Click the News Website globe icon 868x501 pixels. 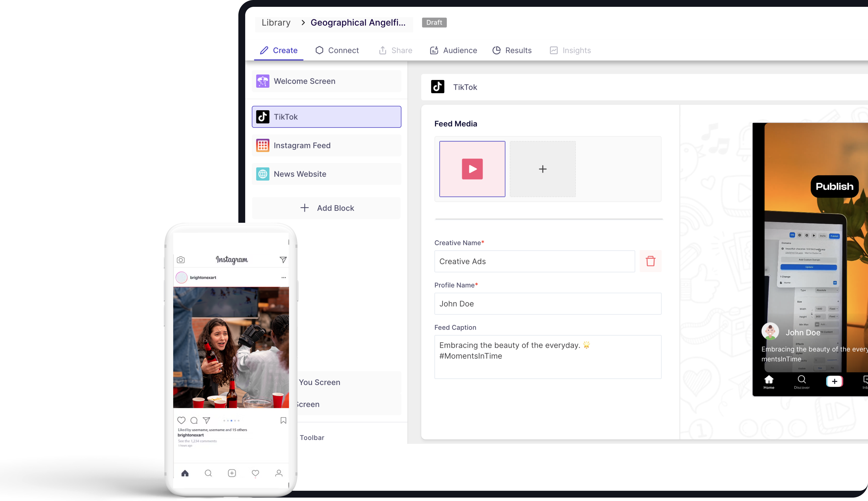pos(263,174)
